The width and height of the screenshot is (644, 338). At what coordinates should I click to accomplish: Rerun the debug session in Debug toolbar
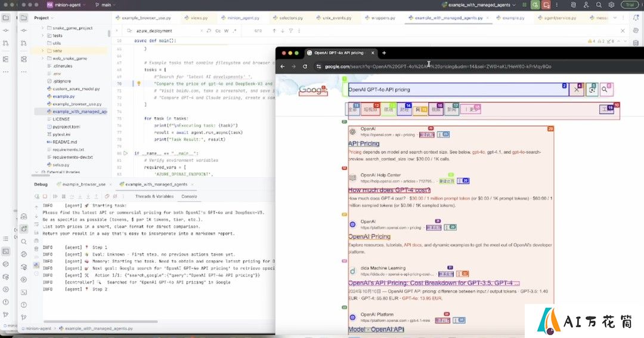(x=37, y=196)
